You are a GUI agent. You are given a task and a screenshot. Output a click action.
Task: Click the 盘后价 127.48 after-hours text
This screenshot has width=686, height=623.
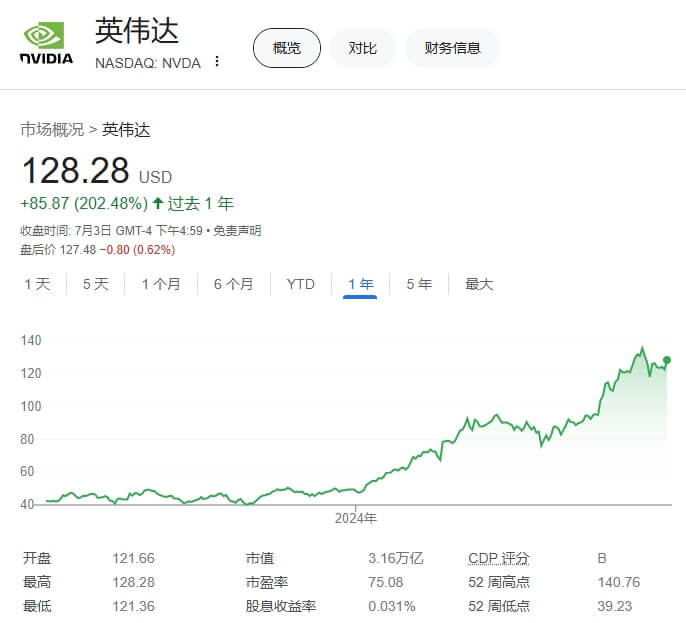click(x=58, y=250)
